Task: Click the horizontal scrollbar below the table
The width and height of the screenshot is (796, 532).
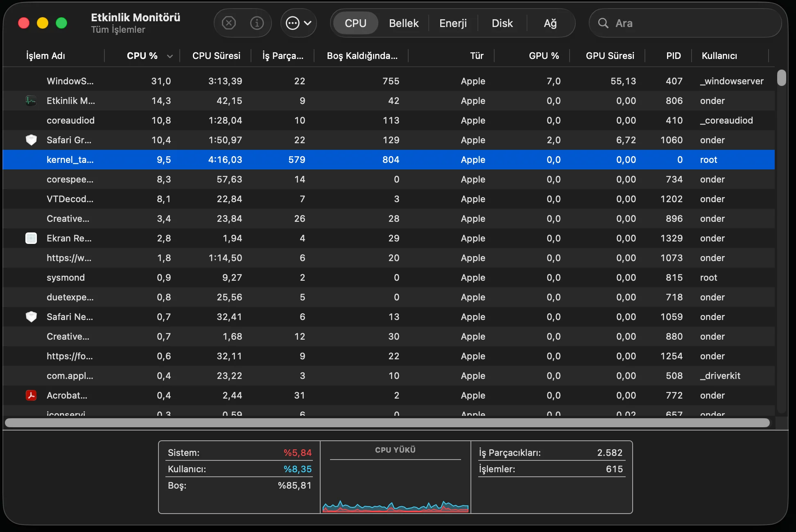Action: click(x=387, y=423)
